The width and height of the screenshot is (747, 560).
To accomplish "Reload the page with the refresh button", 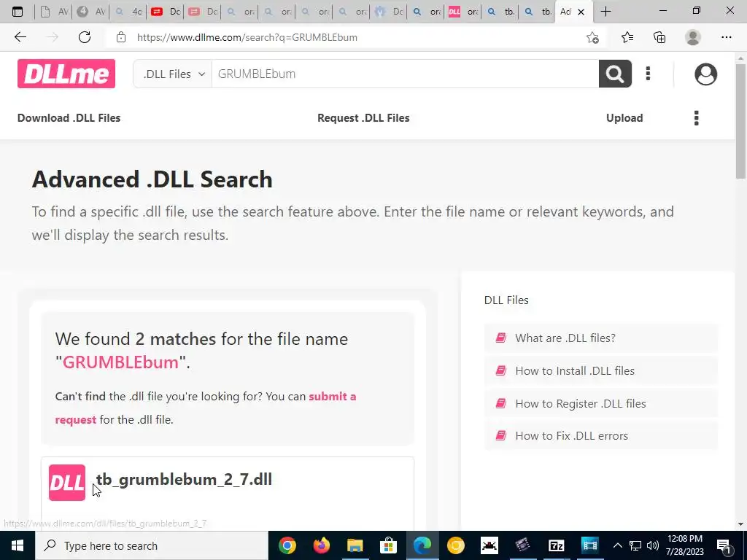I will coord(85,37).
